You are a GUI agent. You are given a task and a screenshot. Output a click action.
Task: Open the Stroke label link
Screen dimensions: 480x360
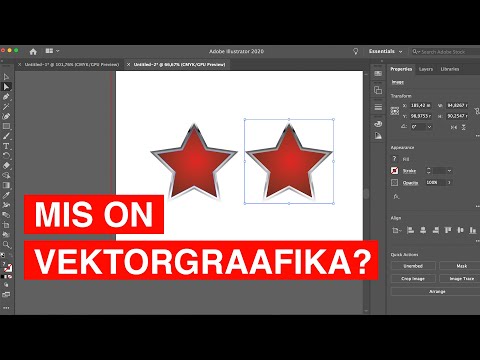click(409, 171)
